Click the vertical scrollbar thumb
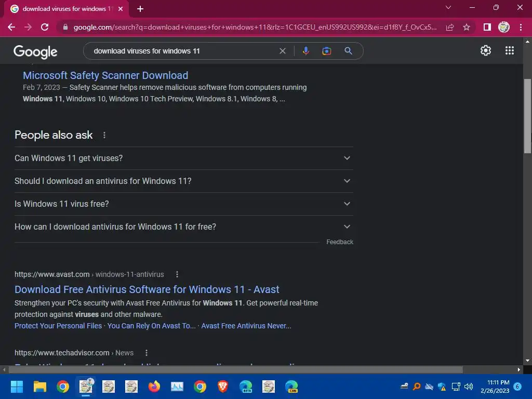Image resolution: width=532 pixels, height=399 pixels. click(527, 116)
